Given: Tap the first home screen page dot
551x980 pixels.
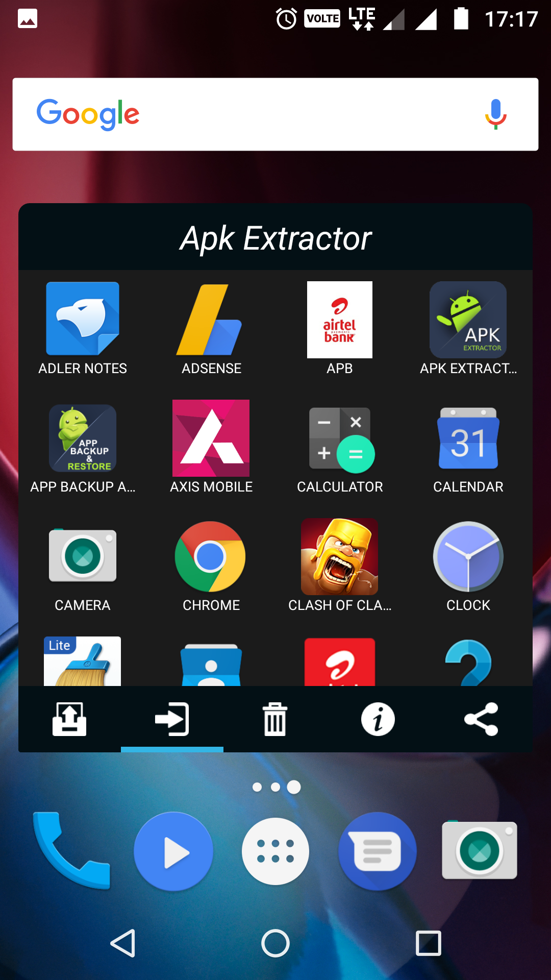Looking at the screenshot, I should pyautogui.click(x=257, y=787).
